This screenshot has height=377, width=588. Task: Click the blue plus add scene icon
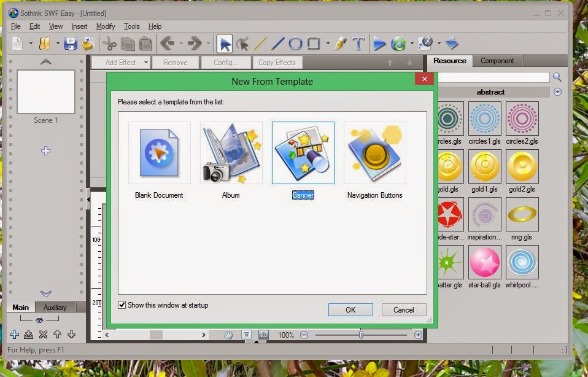14,334
